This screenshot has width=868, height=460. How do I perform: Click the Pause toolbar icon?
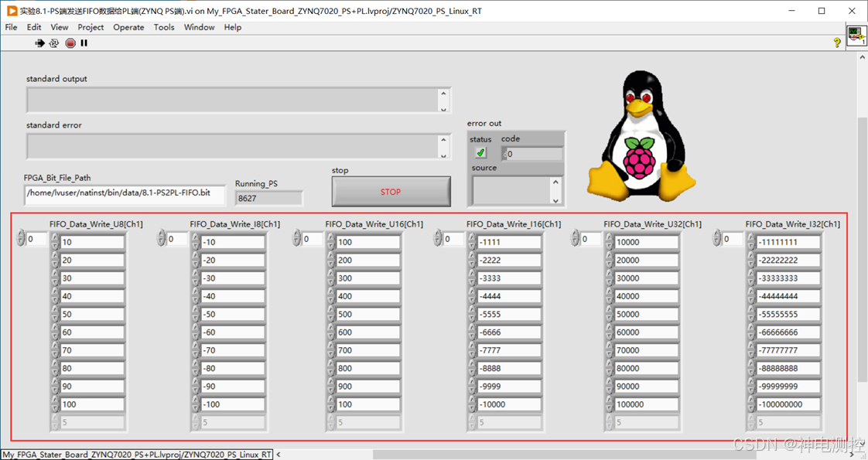[x=84, y=43]
